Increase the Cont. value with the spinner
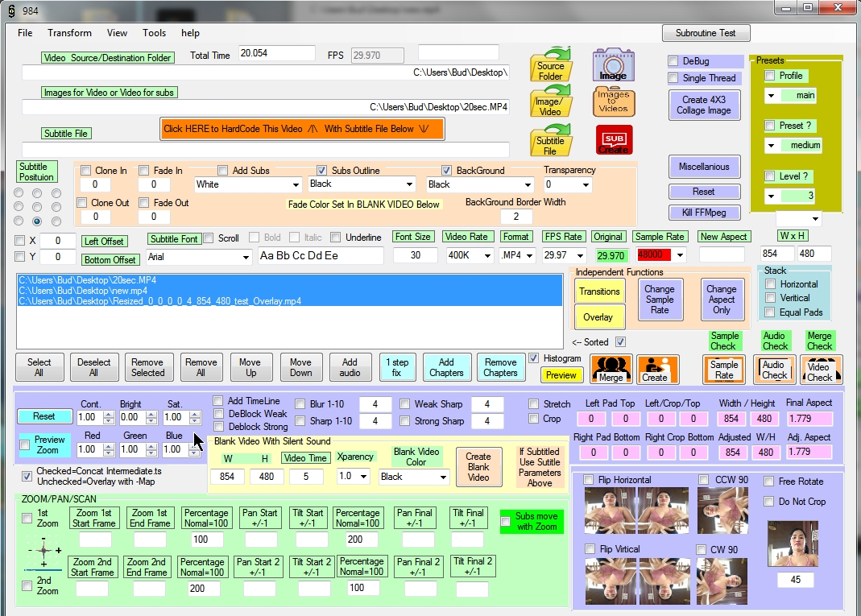Screen dimensions: 861x616 point(109,414)
